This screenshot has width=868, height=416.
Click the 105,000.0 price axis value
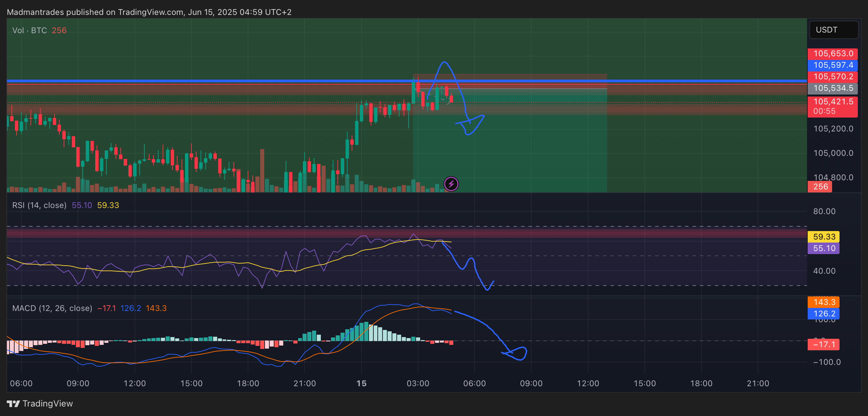[833, 153]
